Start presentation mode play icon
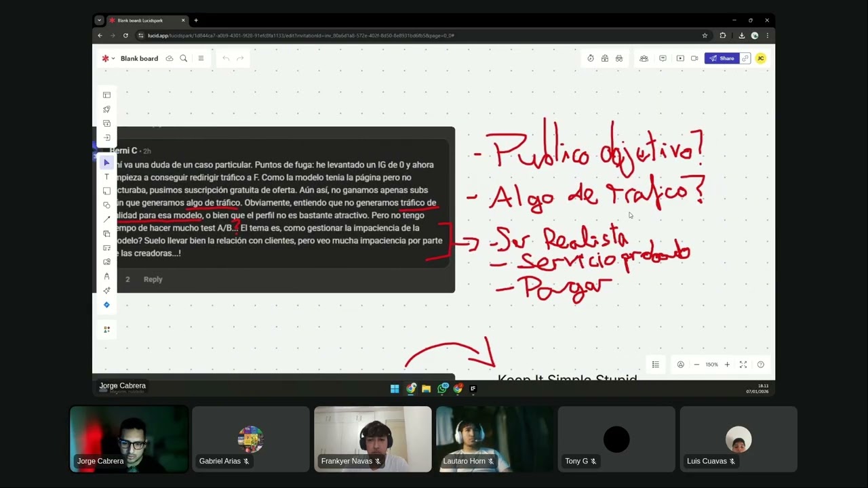The height and width of the screenshot is (488, 868). (680, 58)
